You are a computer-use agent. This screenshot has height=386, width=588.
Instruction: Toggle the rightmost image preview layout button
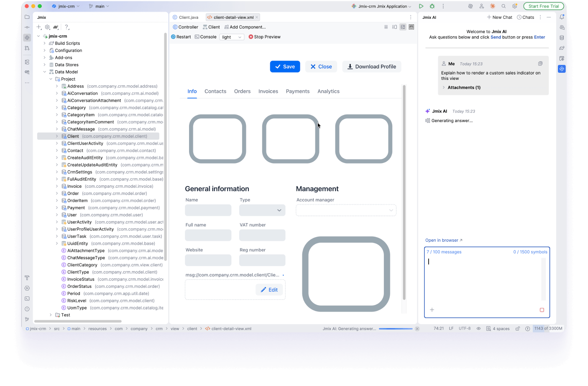[x=412, y=27]
